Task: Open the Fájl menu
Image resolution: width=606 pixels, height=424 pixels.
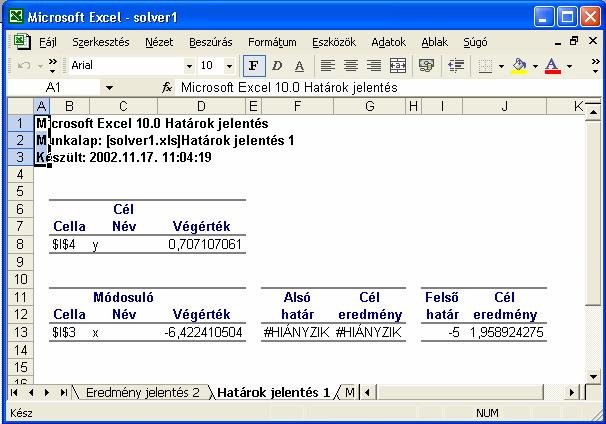Action: coord(48,42)
